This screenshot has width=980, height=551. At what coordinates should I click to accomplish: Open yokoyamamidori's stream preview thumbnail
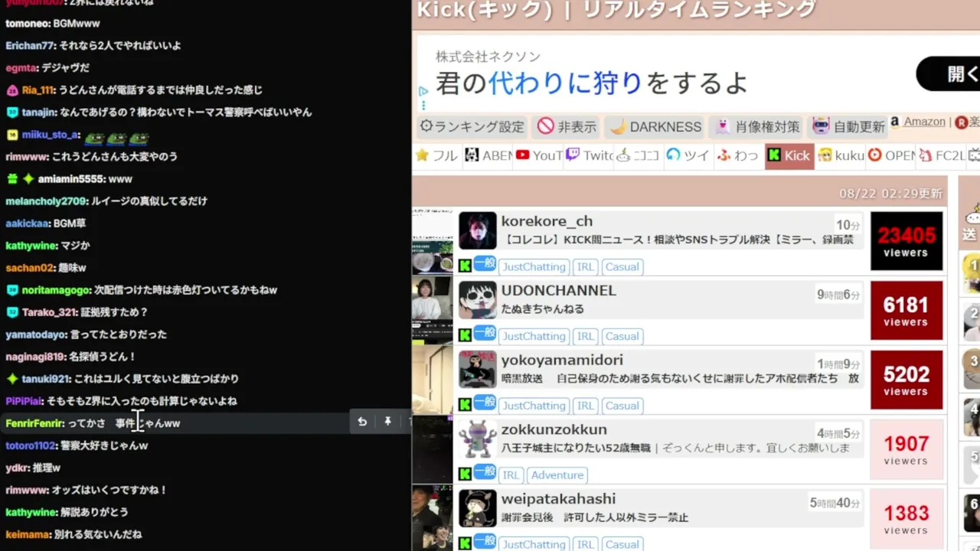433,380
